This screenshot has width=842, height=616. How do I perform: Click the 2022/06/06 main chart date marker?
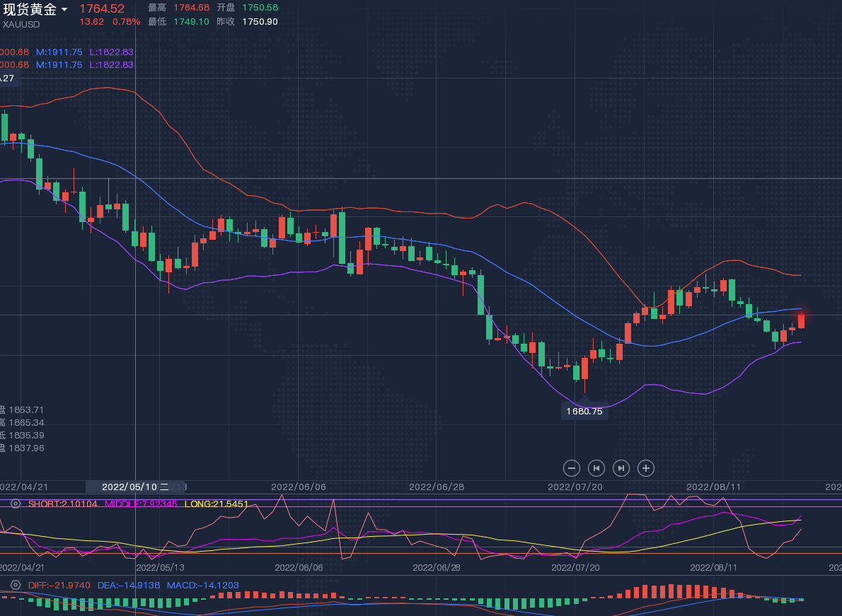[299, 487]
